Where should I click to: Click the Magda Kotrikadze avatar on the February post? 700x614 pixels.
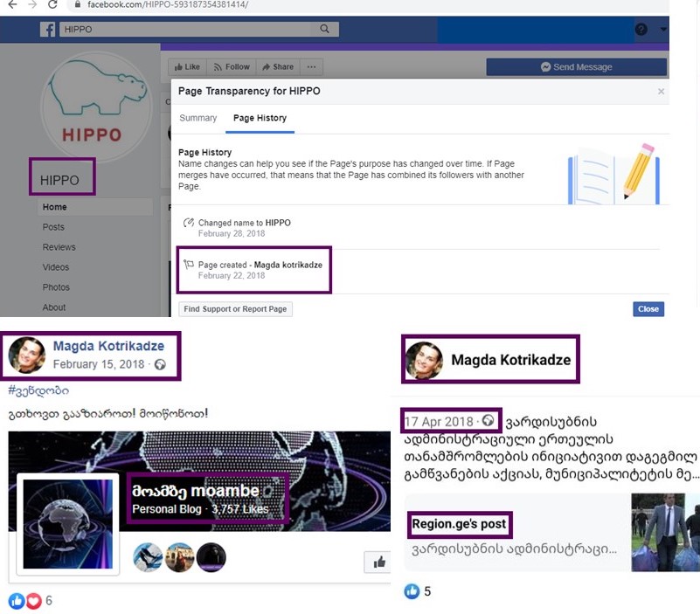point(27,355)
